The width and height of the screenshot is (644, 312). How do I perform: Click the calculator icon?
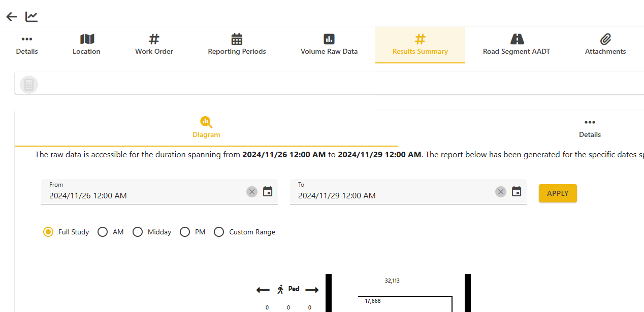coord(29,85)
